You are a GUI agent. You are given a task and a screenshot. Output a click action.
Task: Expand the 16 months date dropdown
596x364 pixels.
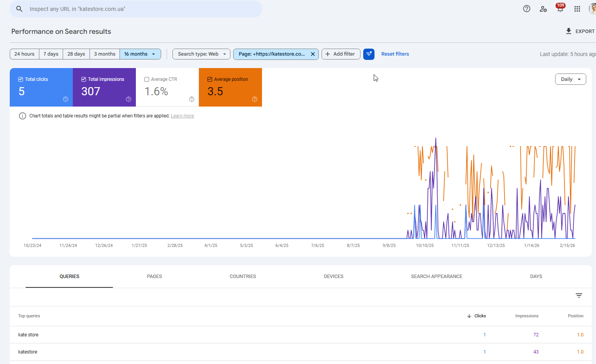140,54
